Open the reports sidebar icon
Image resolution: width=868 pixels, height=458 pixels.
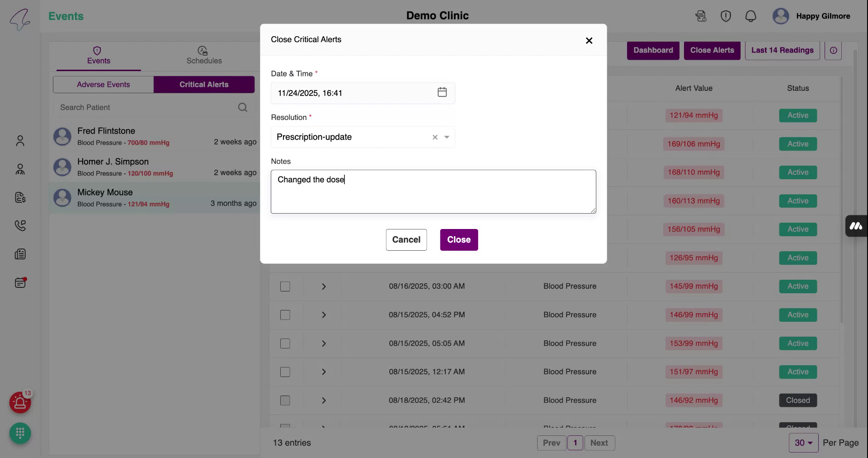[20, 254]
